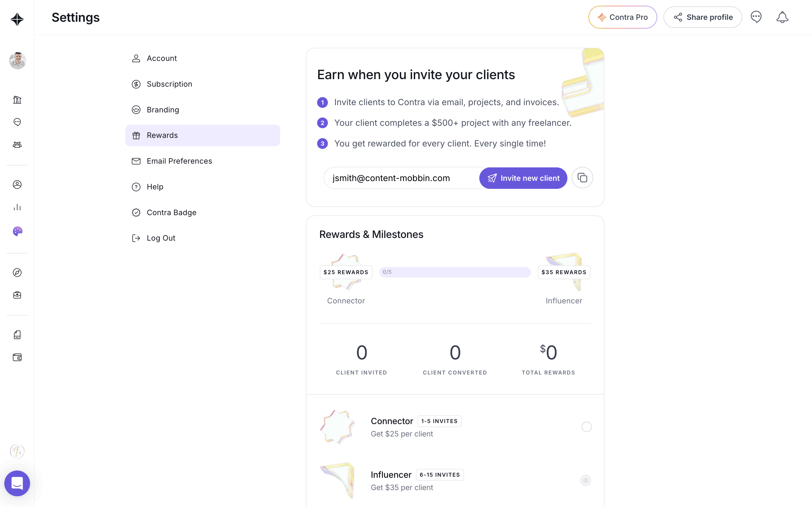Click the Contra Pro button
This screenshot has width=812, height=507.
pyautogui.click(x=622, y=17)
